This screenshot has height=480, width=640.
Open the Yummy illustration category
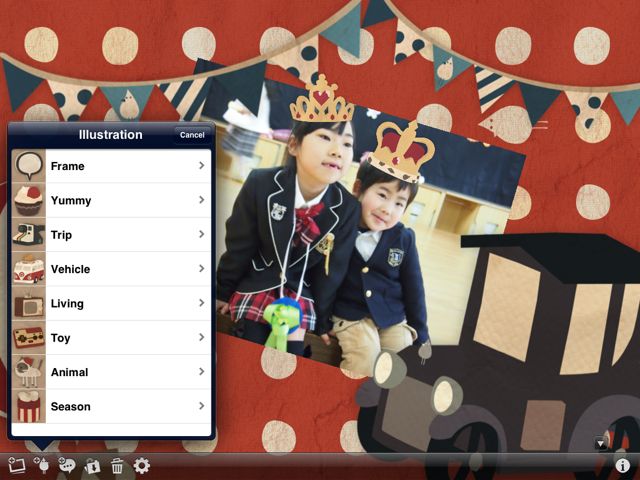point(111,200)
